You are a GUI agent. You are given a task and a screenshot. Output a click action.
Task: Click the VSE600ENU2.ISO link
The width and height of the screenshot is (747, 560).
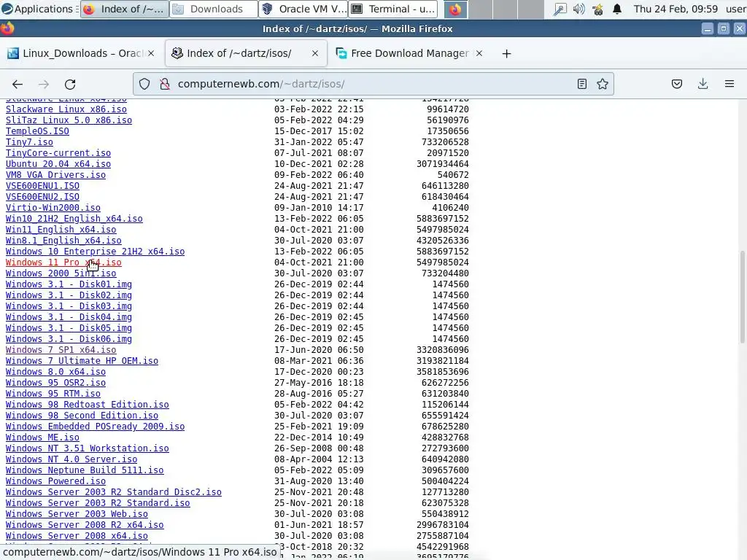(x=42, y=197)
